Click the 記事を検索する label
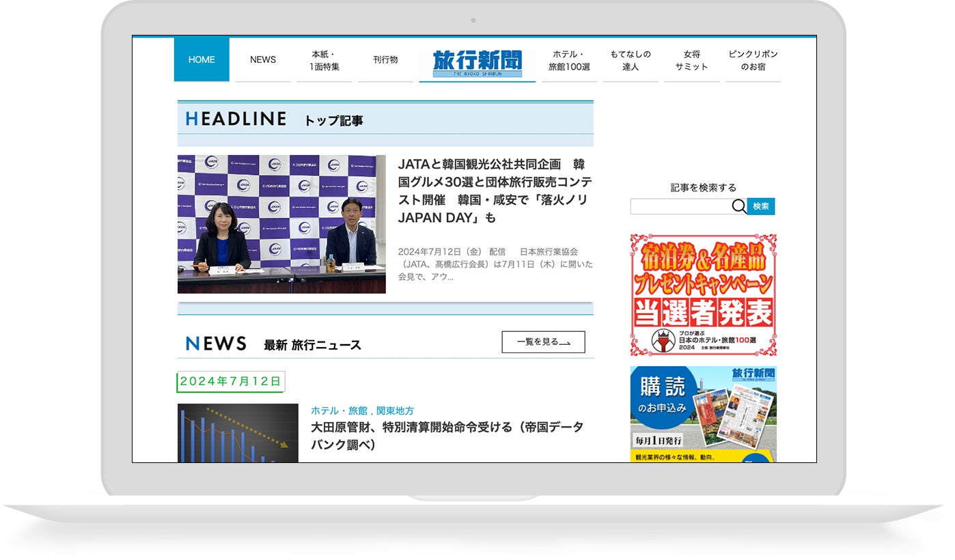The height and width of the screenshot is (560, 955). click(704, 187)
